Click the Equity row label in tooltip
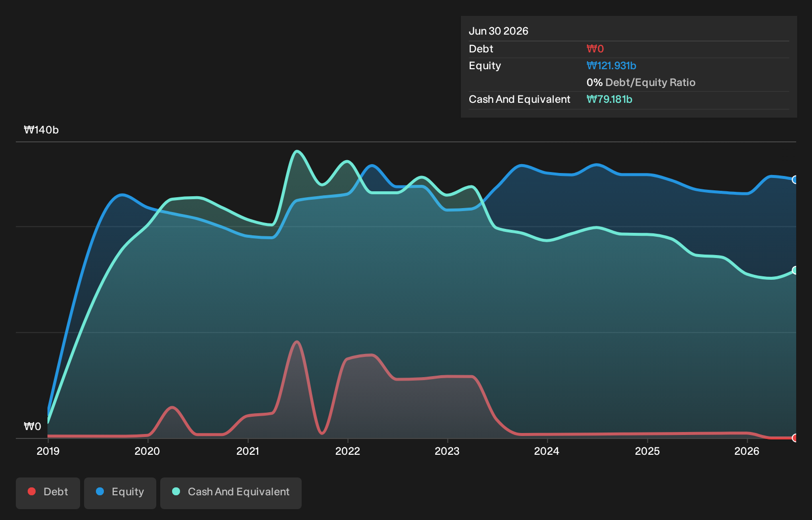This screenshot has height=520, width=812. click(x=485, y=66)
